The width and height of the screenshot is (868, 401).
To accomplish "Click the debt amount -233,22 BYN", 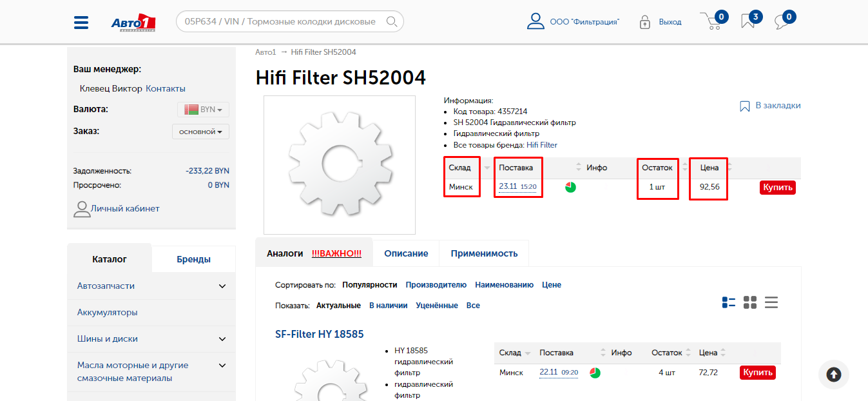I will [x=207, y=171].
